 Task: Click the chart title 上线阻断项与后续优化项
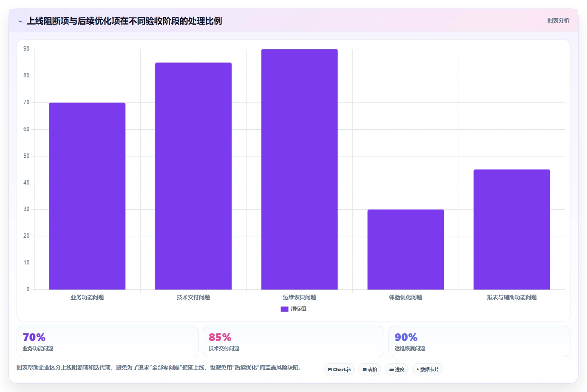pyautogui.click(x=124, y=21)
